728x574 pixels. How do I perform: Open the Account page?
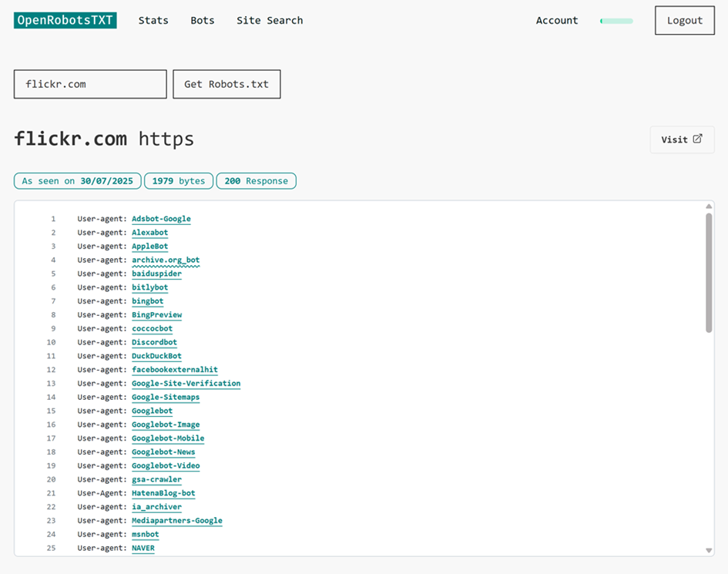pos(557,21)
